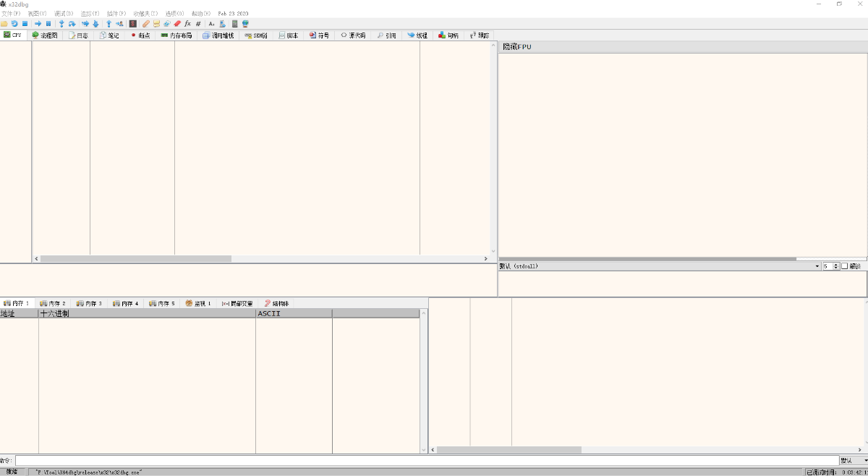Open the 默认 (stdcall) calling convention dropdown
Viewport: 868px width, 476px height.
coord(659,266)
